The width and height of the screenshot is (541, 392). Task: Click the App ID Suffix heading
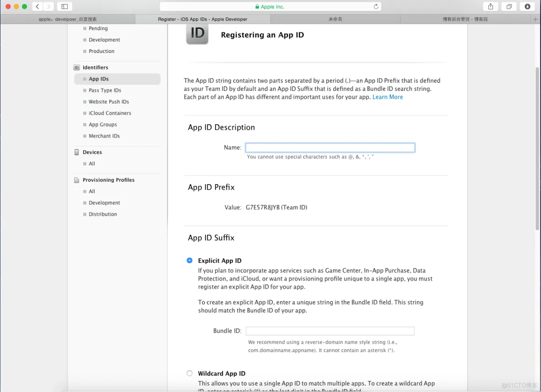[211, 238]
